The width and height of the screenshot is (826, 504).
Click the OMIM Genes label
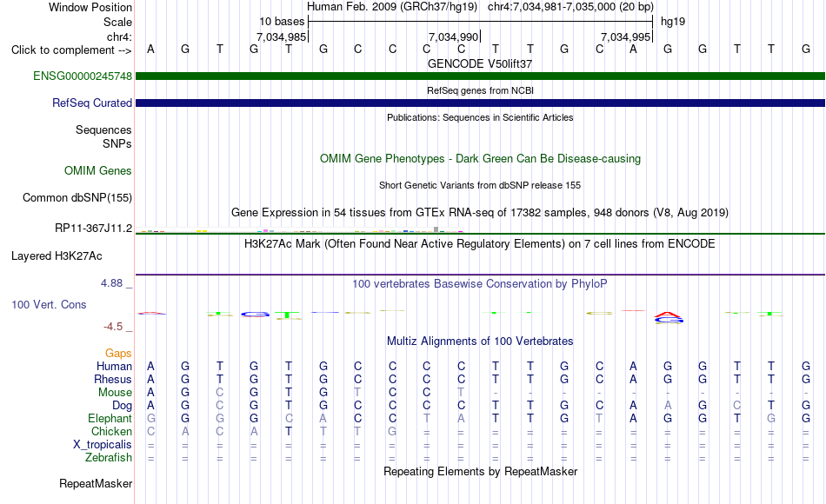tap(98, 170)
